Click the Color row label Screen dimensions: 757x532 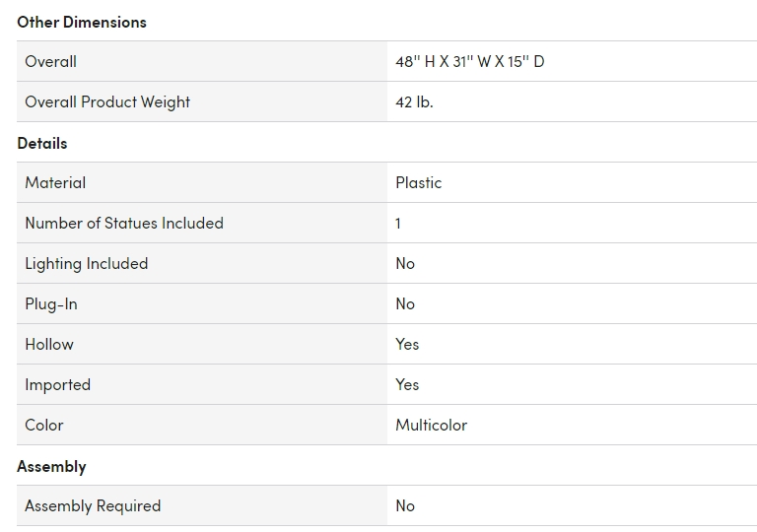point(44,425)
